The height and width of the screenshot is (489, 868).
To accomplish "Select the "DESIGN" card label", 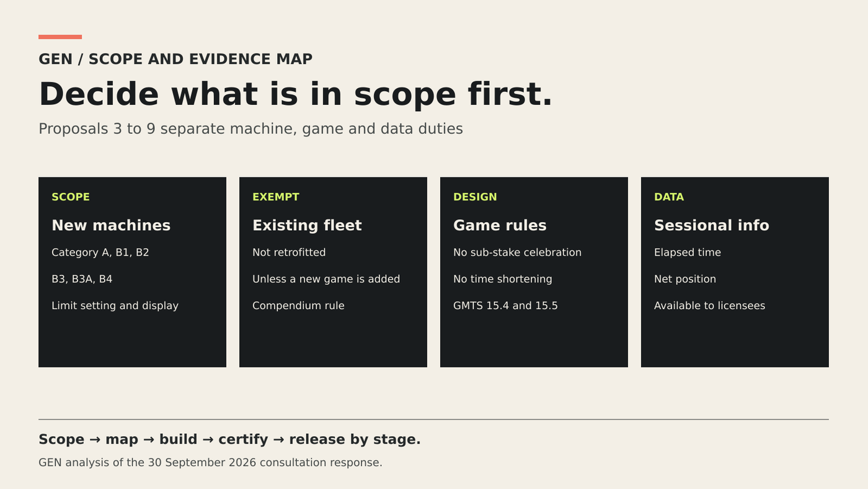I will [475, 197].
